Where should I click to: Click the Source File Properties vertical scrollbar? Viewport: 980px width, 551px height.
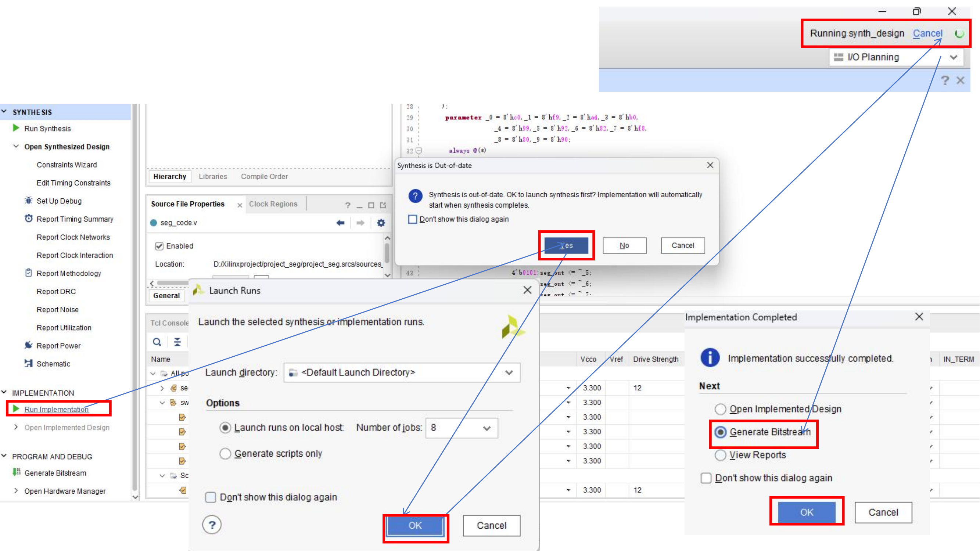[x=387, y=253]
